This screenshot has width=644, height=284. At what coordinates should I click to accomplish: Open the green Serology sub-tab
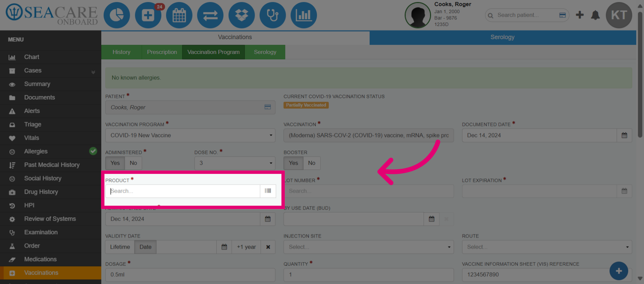[x=265, y=52]
